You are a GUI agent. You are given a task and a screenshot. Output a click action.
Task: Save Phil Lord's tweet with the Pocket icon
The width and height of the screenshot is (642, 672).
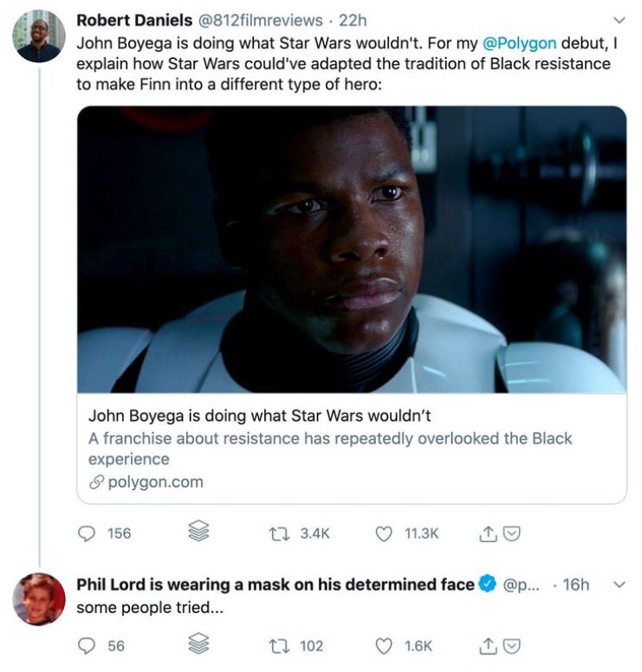(x=511, y=646)
